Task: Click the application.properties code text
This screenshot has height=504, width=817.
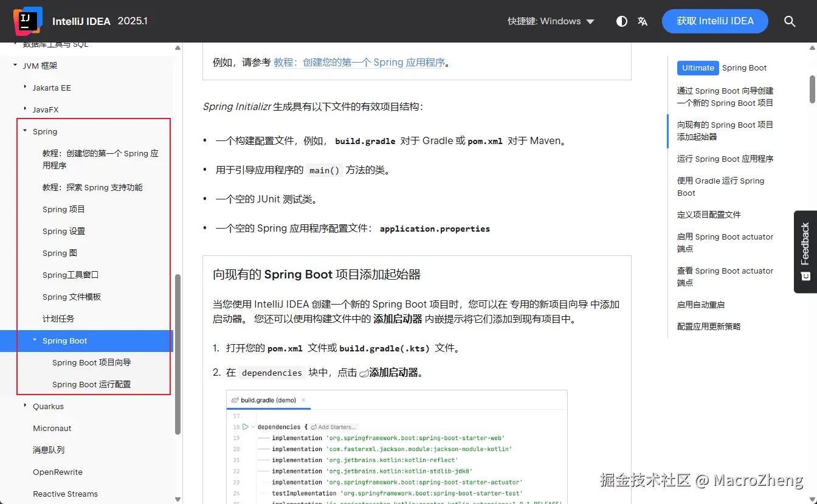Action: pyautogui.click(x=435, y=229)
